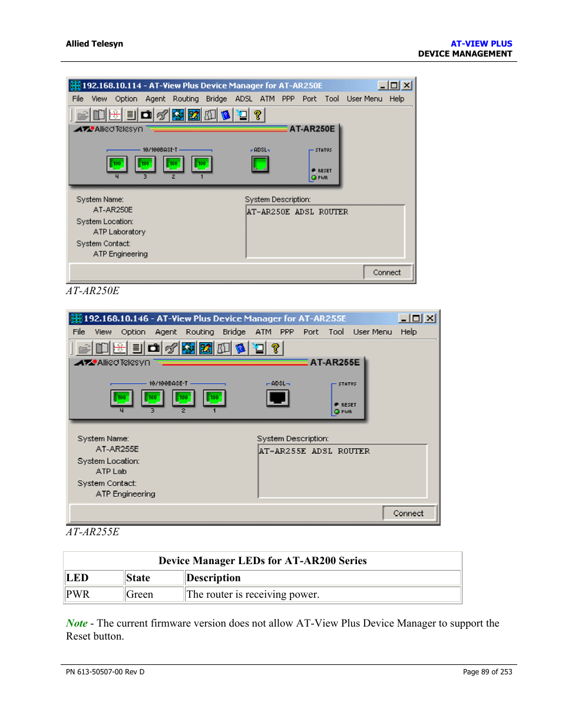Click the red-arrows grid icon in AT-AR250E toolbar

[x=115, y=115]
